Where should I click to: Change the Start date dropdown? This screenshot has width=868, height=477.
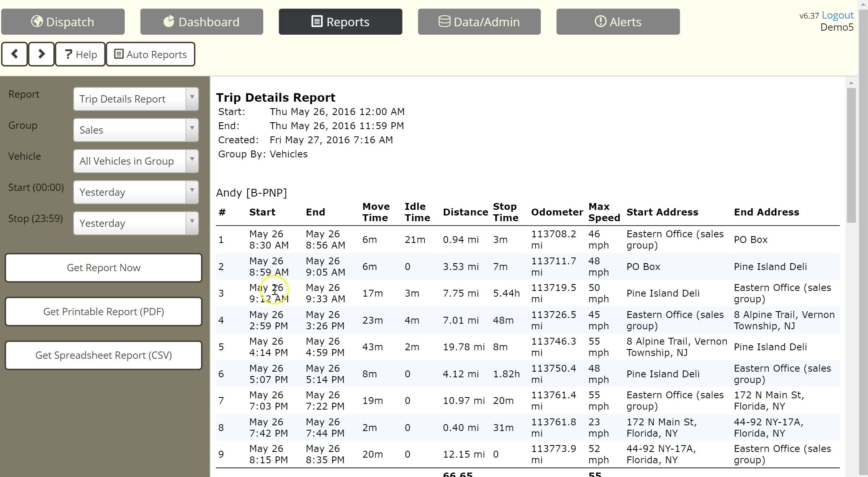(136, 192)
